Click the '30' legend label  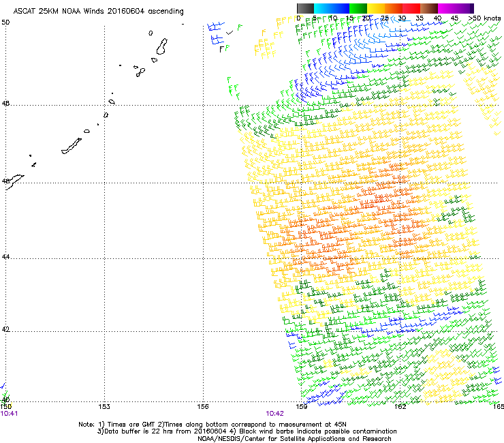click(402, 18)
